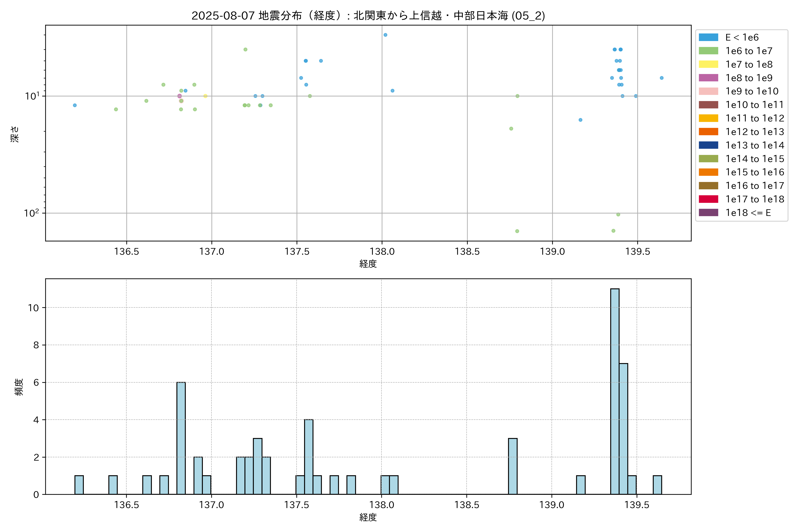Click the 1e10 to 1e11 legend label
Viewport: 798px width, 532px height.
pos(755,105)
